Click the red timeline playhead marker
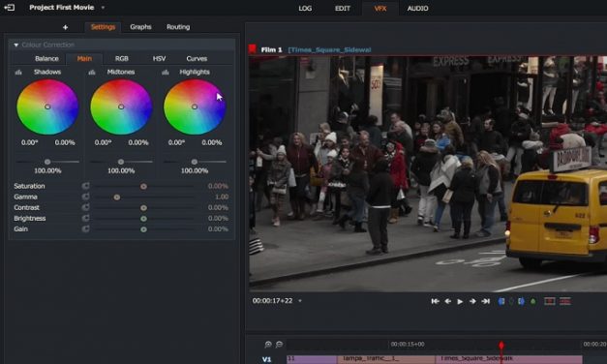Image resolution: width=607 pixels, height=364 pixels. pos(501,345)
